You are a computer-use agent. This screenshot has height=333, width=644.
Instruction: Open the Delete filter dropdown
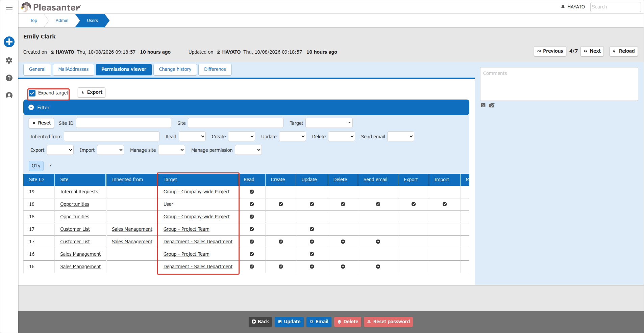[342, 136]
